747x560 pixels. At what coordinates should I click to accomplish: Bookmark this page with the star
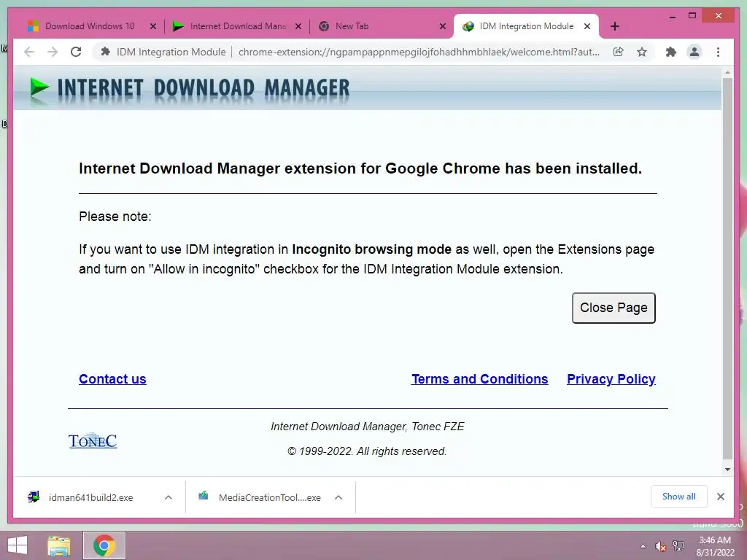(x=642, y=52)
